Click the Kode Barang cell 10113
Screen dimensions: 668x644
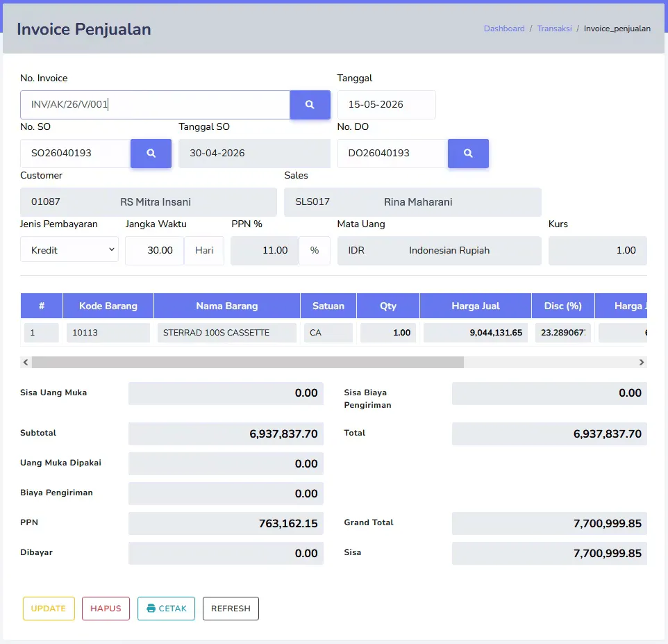pyautogui.click(x=108, y=333)
